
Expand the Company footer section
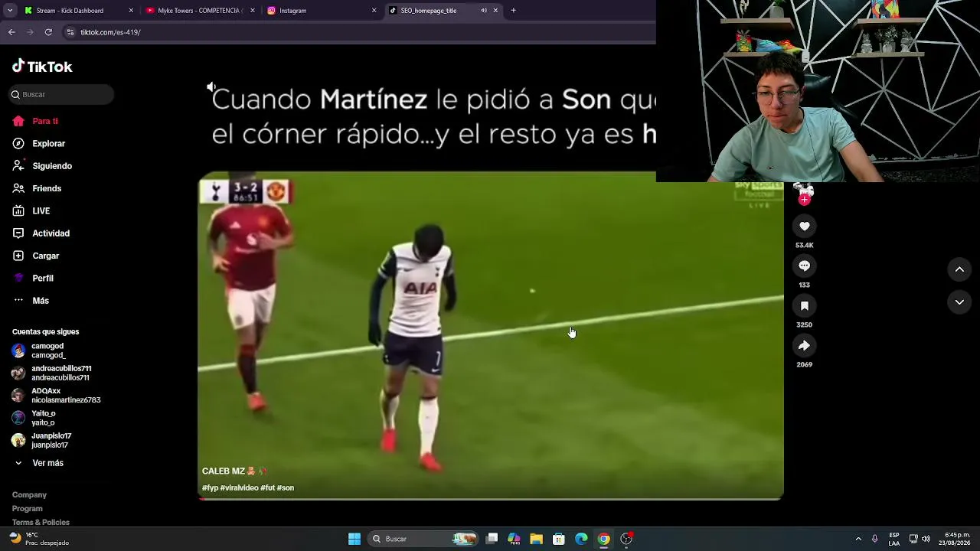click(x=29, y=495)
